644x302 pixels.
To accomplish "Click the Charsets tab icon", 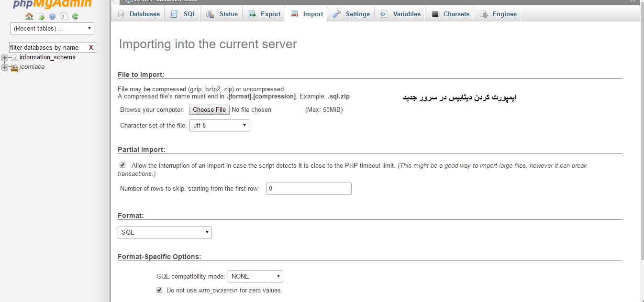I will pyautogui.click(x=435, y=14).
